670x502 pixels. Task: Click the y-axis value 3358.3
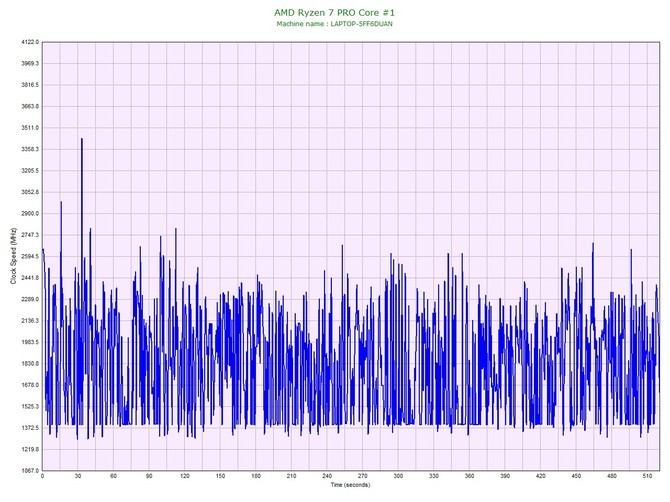pyautogui.click(x=30, y=150)
